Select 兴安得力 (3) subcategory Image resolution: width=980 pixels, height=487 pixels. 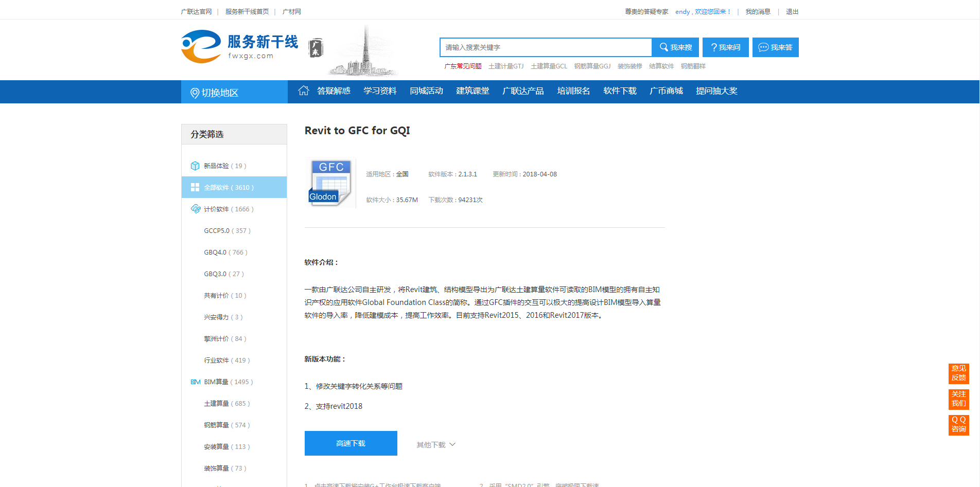pyautogui.click(x=234, y=317)
